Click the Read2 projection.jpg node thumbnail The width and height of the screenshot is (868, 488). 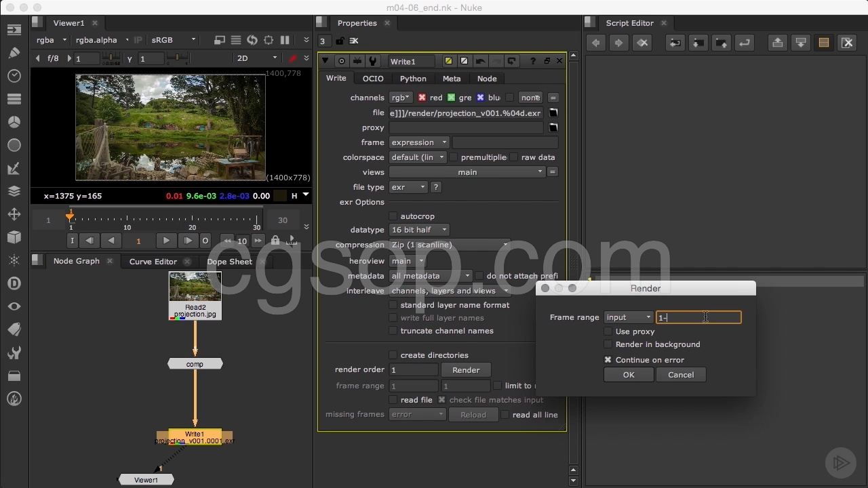pos(195,287)
